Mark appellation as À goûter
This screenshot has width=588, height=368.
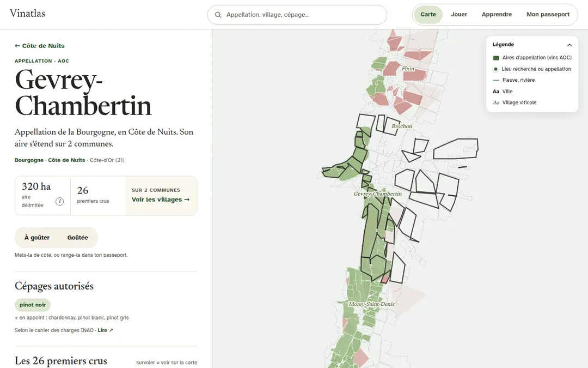pos(37,238)
